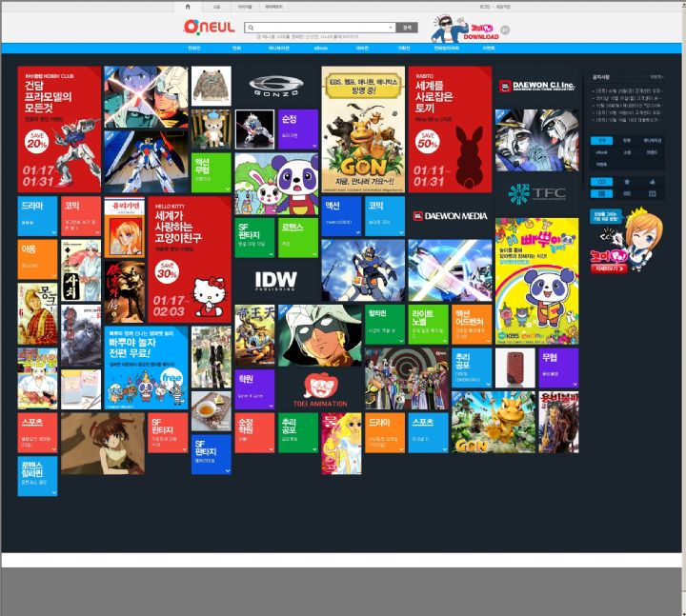Select the 애니메이션 filter in sidebar grid

(x=652, y=140)
